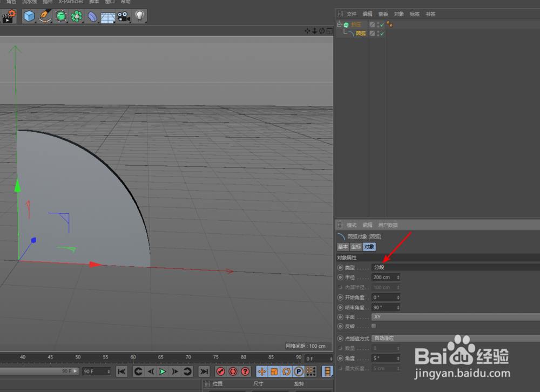Open the render settings clapperboard icon
The height and width of the screenshot is (392, 540).
click(x=9, y=16)
